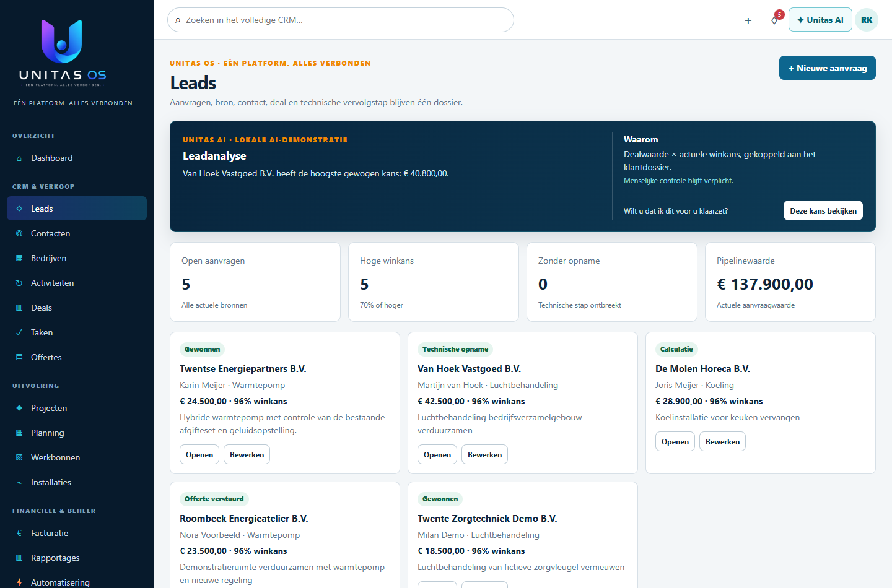Click Bewerken on Van Hoek Vastgoed card

coord(484,454)
